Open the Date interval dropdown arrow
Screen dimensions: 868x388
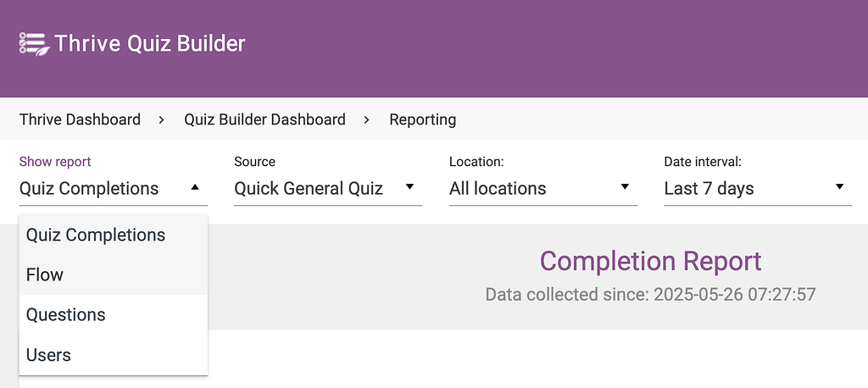[840, 187]
